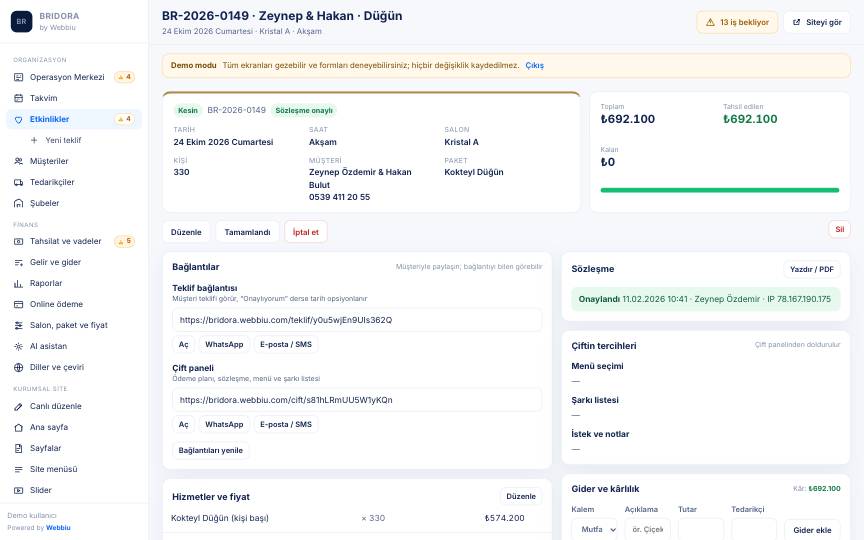
Task: Click the Tahsilat ve vadeler money icon
Action: (x=18, y=241)
